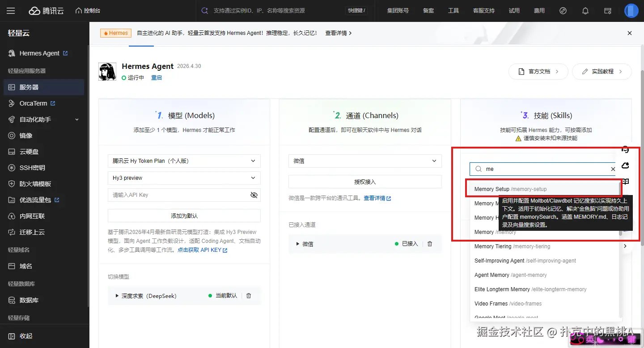Image resolution: width=644 pixels, height=348 pixels.
Task: Click the floating book icon on right edge
Action: coord(626,182)
